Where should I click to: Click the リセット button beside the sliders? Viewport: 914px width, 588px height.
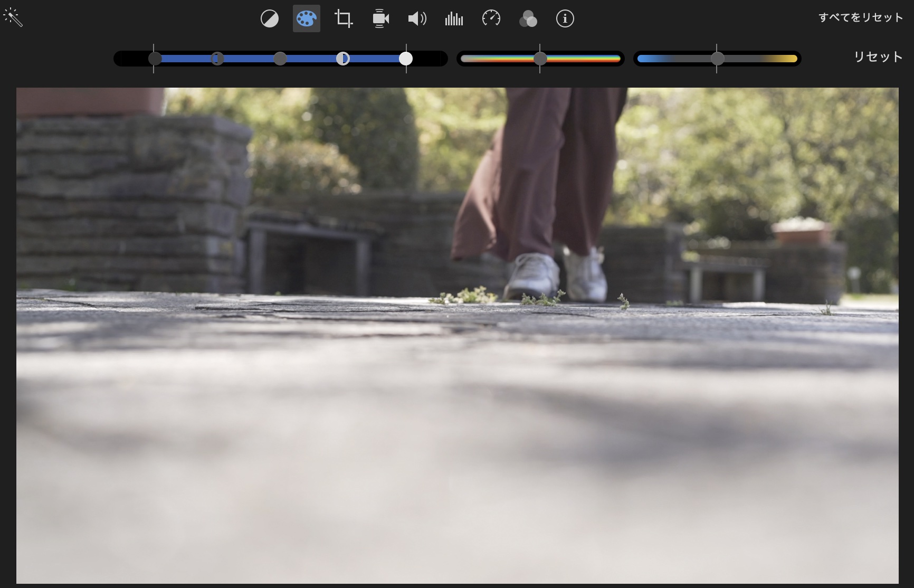(878, 57)
